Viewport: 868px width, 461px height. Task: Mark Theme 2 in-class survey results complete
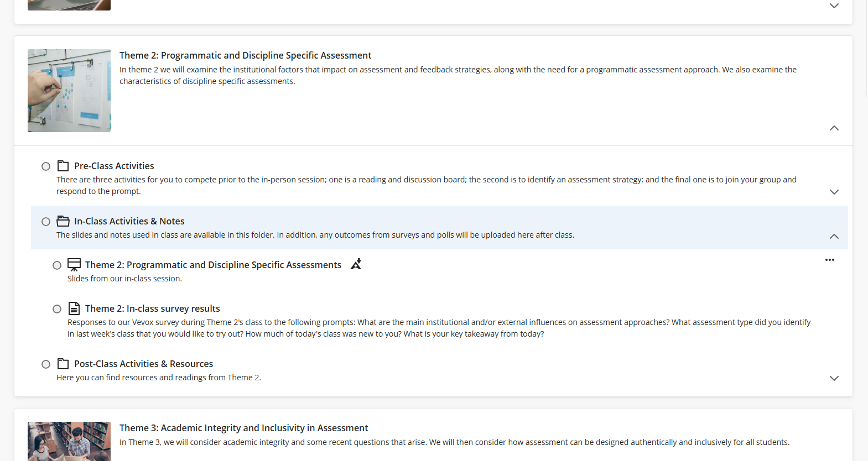point(57,309)
